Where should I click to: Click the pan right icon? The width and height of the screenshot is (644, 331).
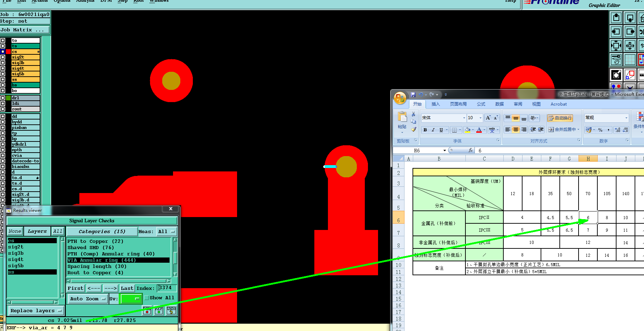tap(630, 32)
